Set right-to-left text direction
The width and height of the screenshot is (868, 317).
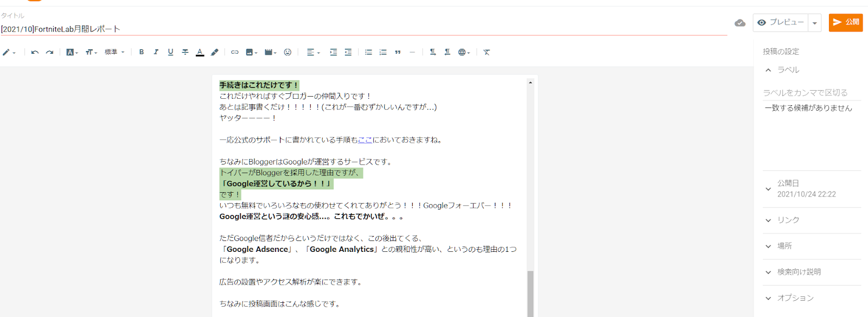click(447, 52)
